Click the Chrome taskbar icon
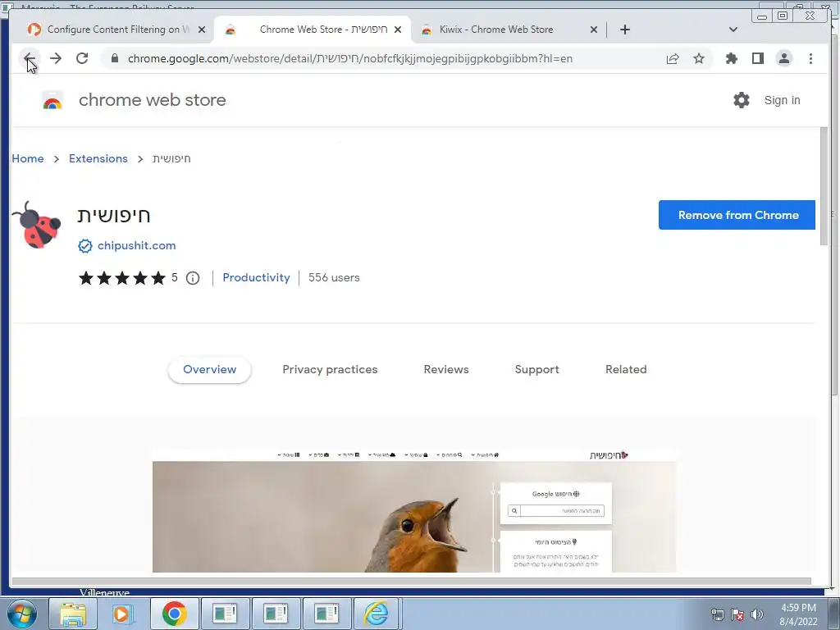The image size is (840, 630). (174, 614)
